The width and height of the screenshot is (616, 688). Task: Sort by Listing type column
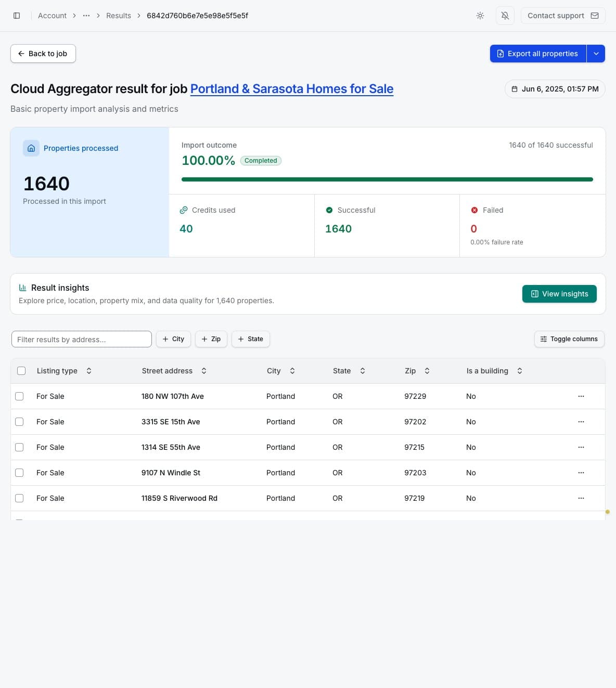pos(65,371)
